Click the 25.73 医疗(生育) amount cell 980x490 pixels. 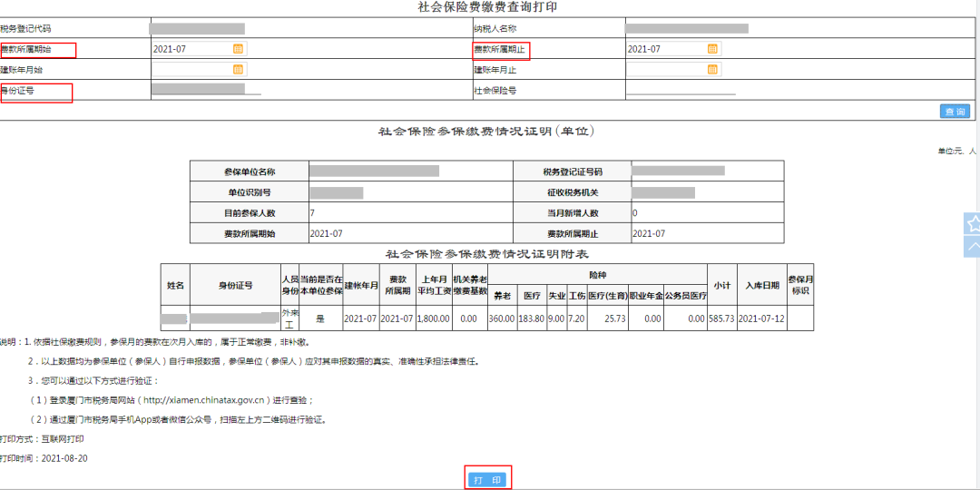(x=607, y=318)
